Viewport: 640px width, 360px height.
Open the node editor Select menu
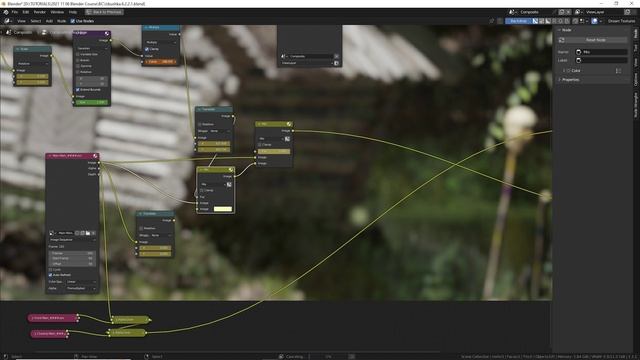[36, 21]
